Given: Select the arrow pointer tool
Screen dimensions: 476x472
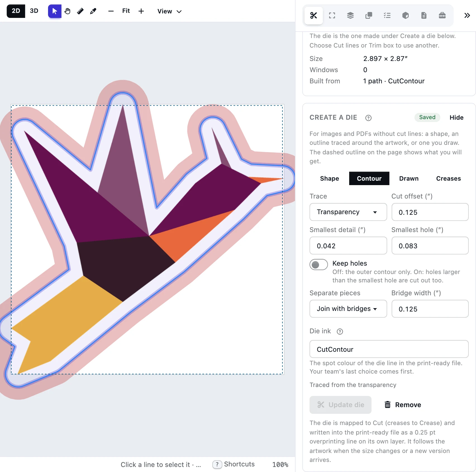Looking at the screenshot, I should point(54,11).
